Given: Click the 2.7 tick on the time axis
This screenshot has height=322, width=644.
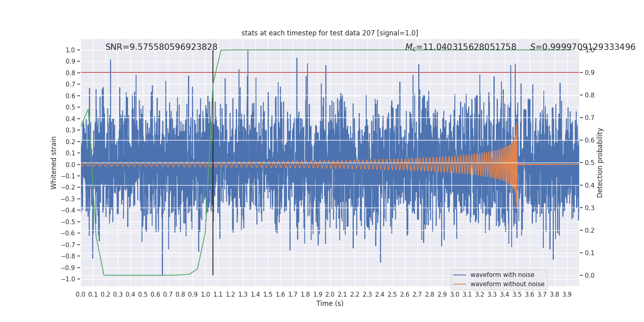Looking at the screenshot, I should click(x=417, y=295).
